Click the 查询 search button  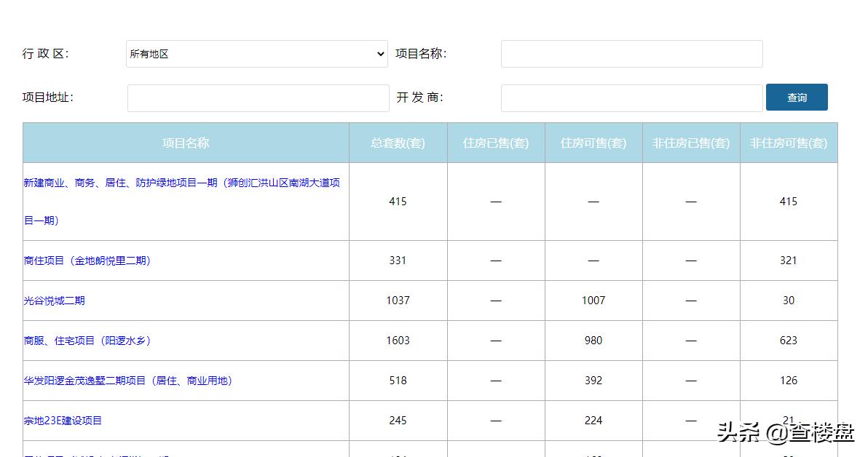point(797,98)
